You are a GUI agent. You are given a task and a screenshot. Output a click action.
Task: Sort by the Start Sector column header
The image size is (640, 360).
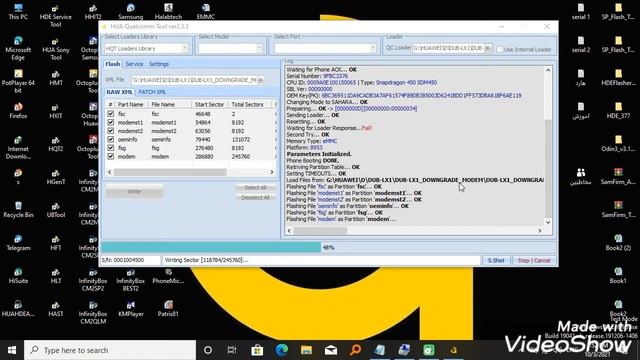pyautogui.click(x=209, y=104)
